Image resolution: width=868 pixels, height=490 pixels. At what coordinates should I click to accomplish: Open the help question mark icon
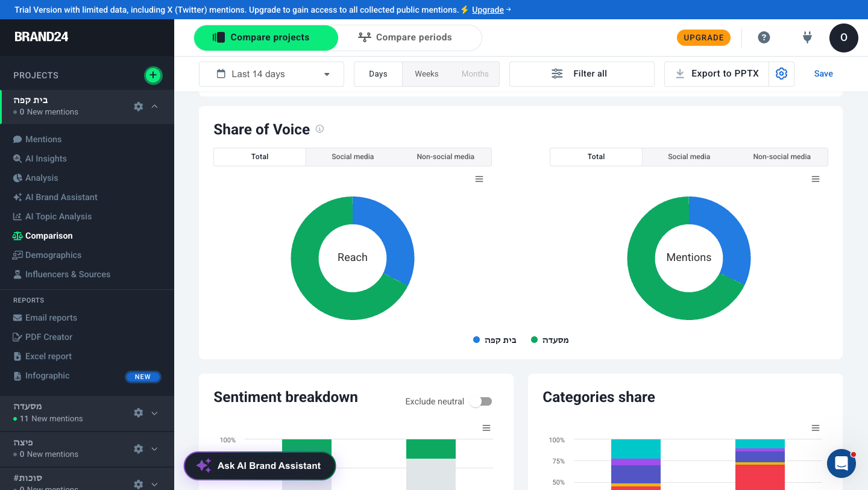coord(764,37)
